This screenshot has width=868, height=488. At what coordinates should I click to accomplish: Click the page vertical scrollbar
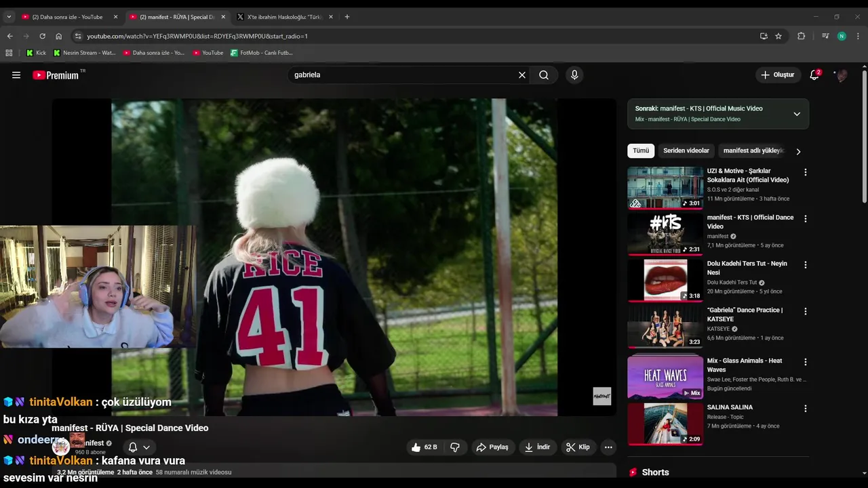coord(864,136)
